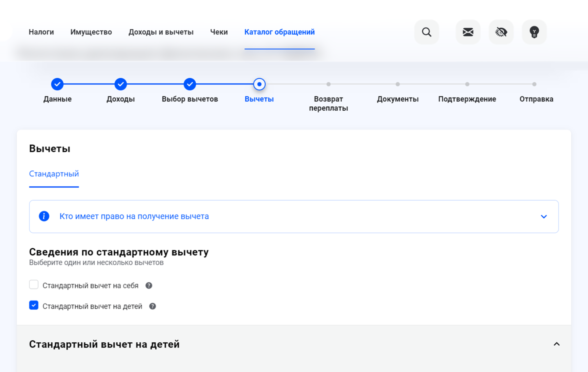
Task: Jump to the "Документы" step dot
Action: point(398,84)
